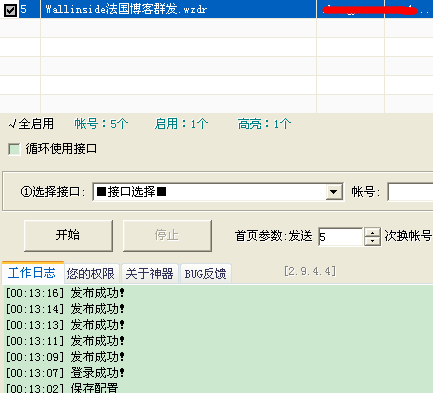Screen dimensions: 433x393
Task: Select log entry [00:13:11] 发布成功
Action: pos(65,341)
